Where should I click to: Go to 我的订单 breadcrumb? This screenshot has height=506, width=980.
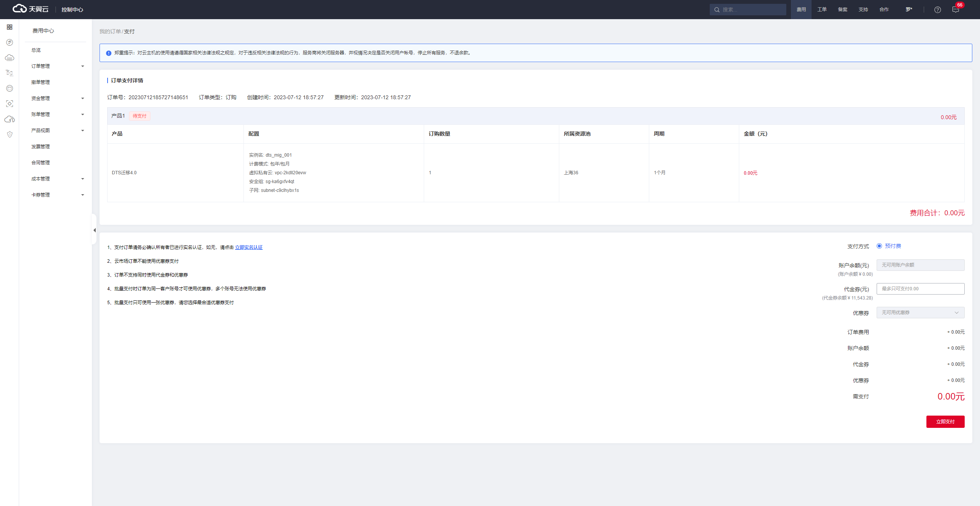[110, 31]
